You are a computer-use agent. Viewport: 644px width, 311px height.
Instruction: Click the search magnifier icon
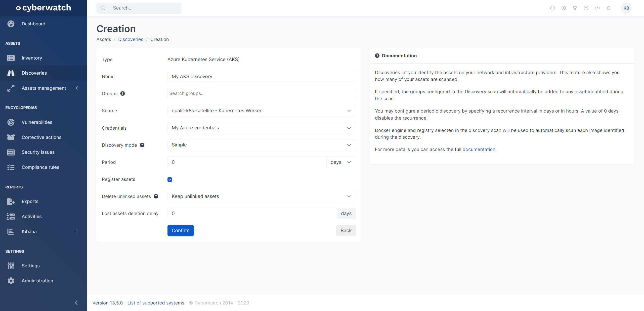click(x=103, y=8)
